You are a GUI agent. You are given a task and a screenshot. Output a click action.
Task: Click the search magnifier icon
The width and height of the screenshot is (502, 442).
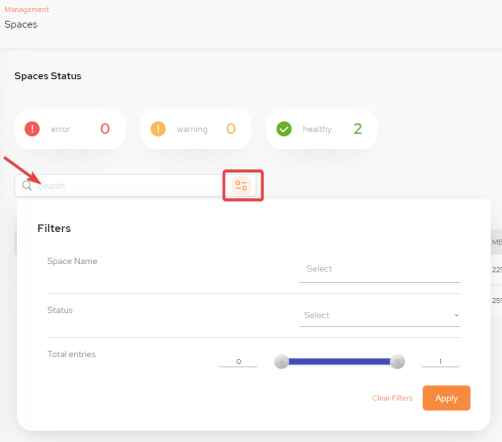27,185
